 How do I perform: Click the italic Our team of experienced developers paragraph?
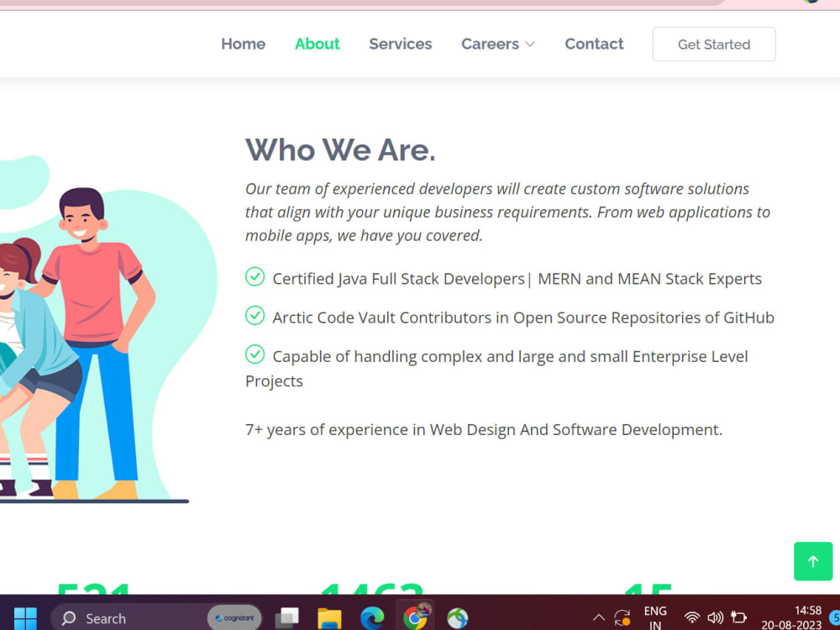pos(507,213)
